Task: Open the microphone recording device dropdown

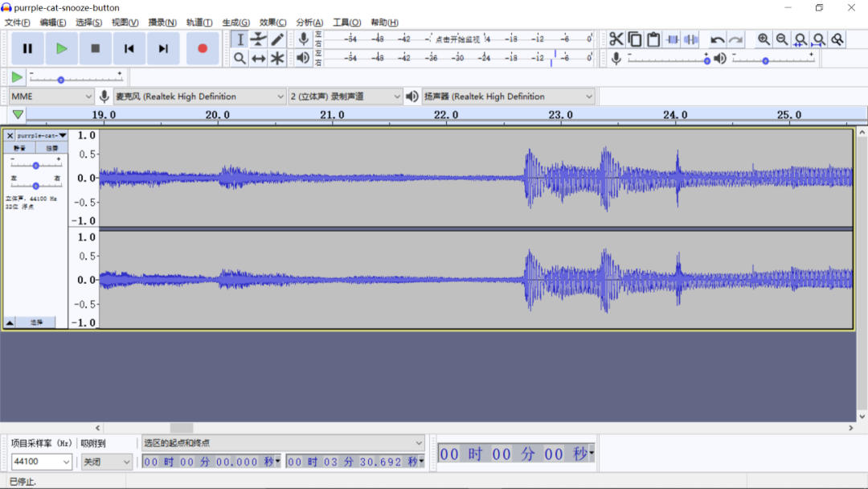Action: click(199, 97)
